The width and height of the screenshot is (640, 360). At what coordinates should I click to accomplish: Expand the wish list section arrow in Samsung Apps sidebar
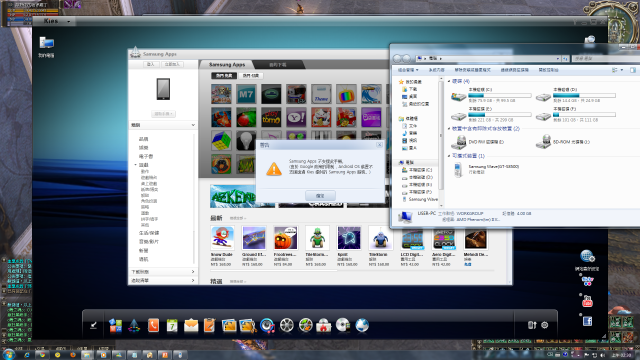(193, 280)
